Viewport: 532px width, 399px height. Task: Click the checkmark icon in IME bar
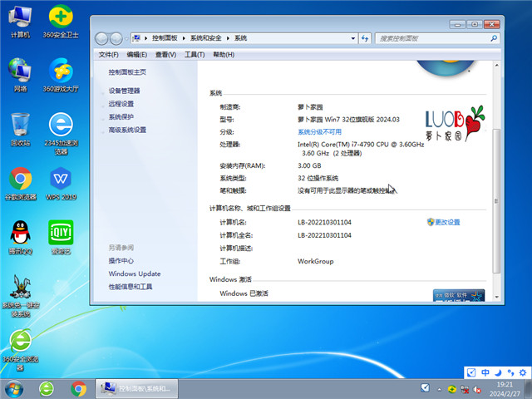pos(472,372)
